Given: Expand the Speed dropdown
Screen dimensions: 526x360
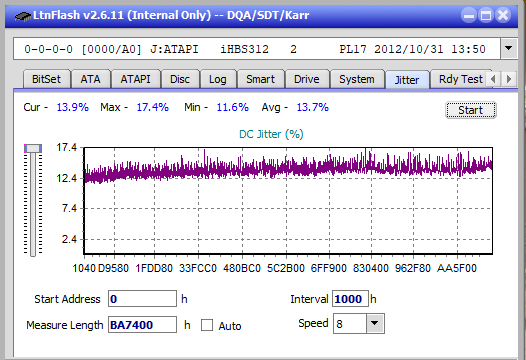Looking at the screenshot, I should (x=375, y=323).
